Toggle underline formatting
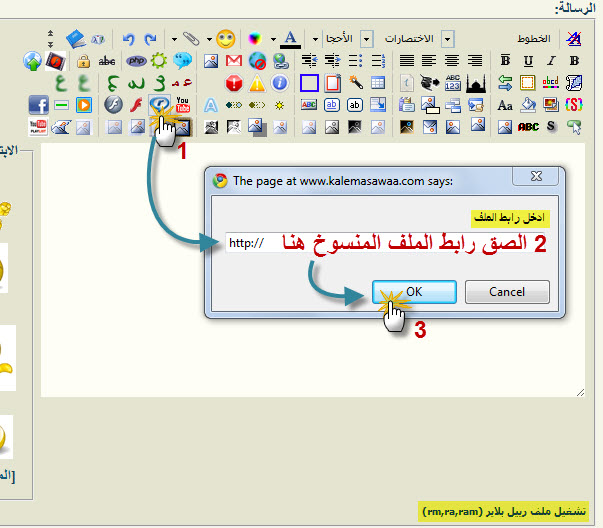 tap(527, 61)
